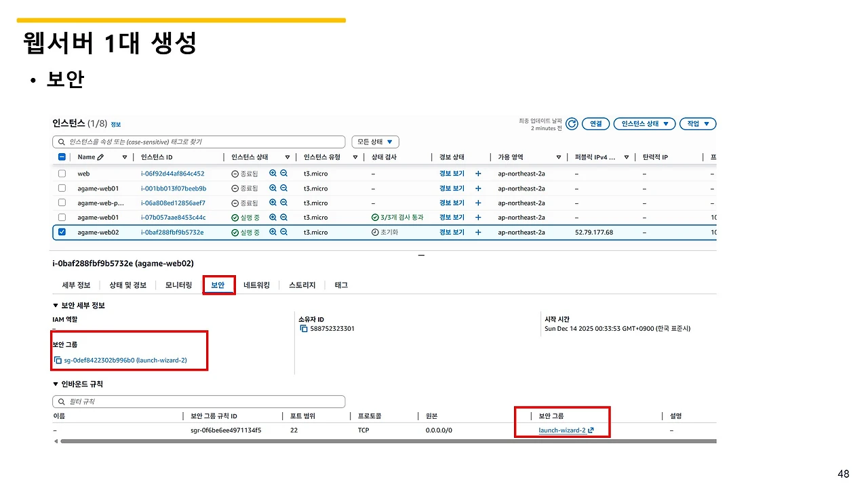This screenshot has height=488, width=868.
Task: Zoom out on web instance state
Action: point(284,174)
